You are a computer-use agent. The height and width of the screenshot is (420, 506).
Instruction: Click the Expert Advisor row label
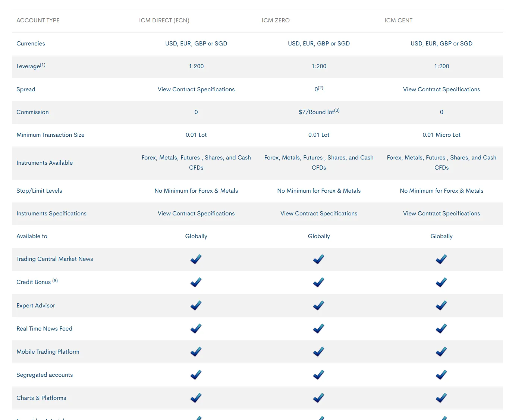coord(36,306)
